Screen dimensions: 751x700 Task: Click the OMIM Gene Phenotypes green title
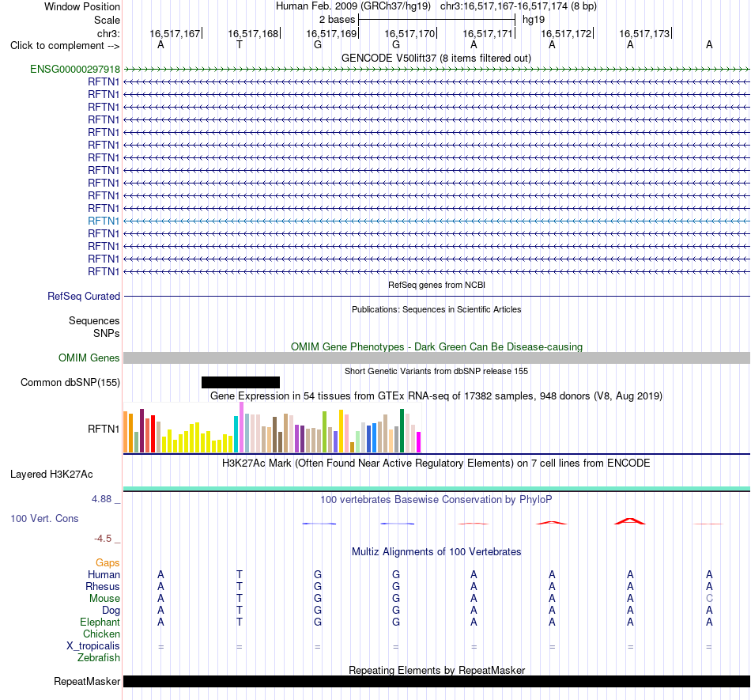click(x=437, y=347)
